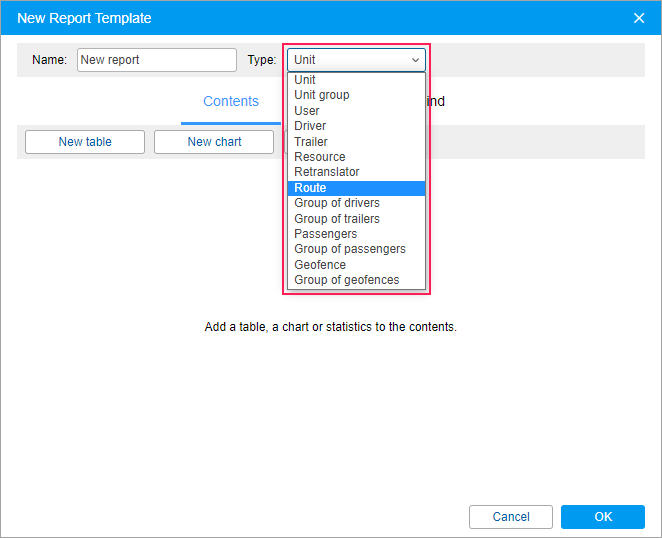Pick Passengers from the dropdown
Viewport: 662px width, 538px height.
point(326,234)
